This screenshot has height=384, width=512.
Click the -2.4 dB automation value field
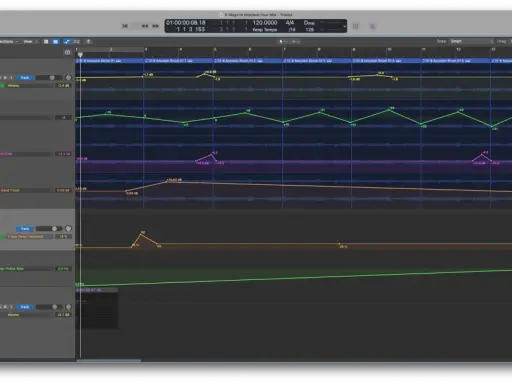tap(63, 86)
